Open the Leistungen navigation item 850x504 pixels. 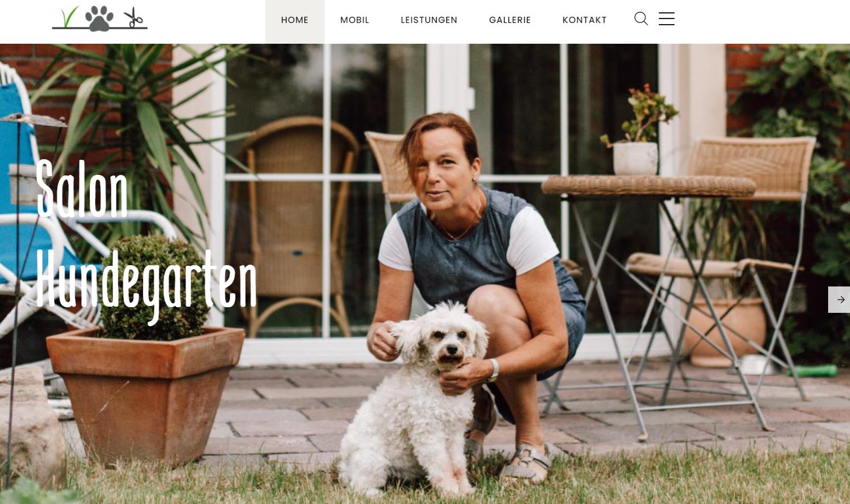point(429,20)
